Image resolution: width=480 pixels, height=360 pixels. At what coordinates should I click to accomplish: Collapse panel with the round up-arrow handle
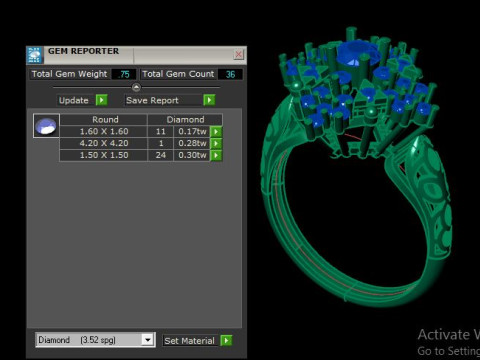tap(136, 87)
